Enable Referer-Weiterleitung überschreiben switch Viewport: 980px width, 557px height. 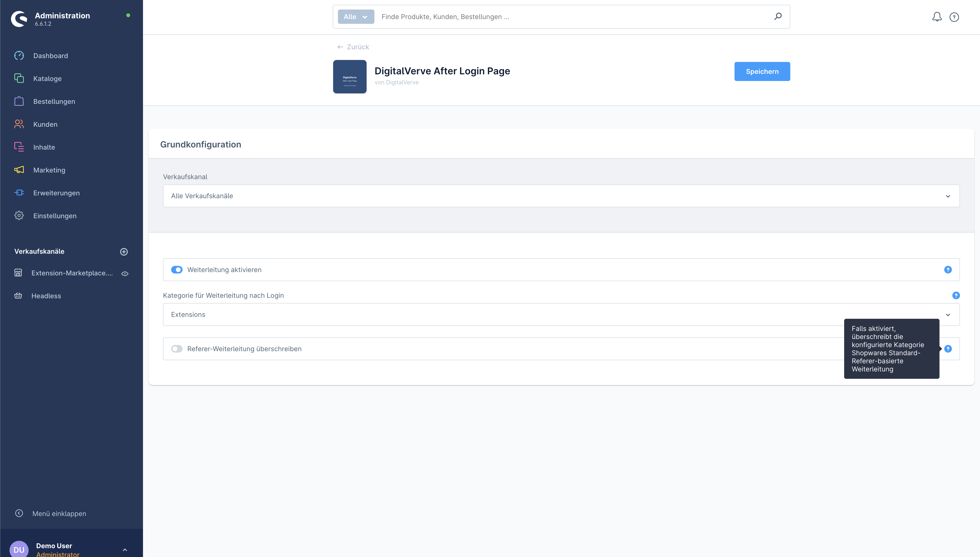(177, 349)
